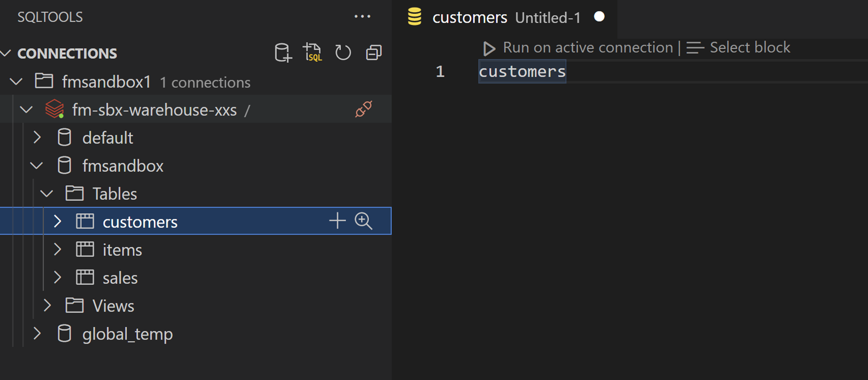Collapse the fmsandbox1 group
Viewport: 868px width, 380px height.
[17, 81]
